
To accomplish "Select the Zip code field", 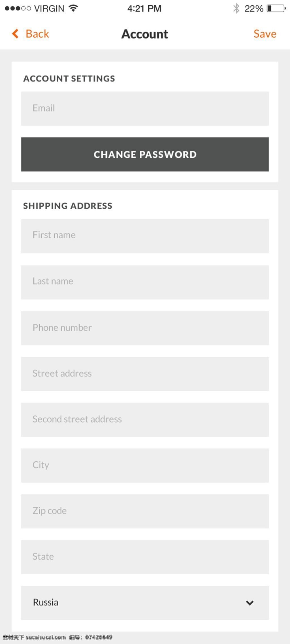I will [145, 511].
